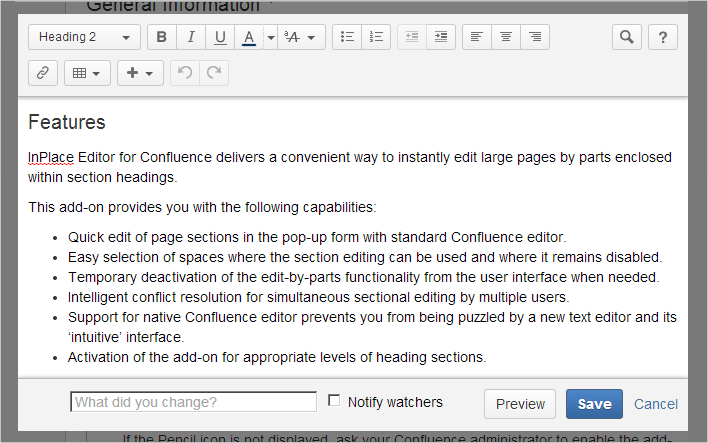Screen dimensions: 708x443
Task: Click the 'Easy selection of spaces' bullet
Action: point(365,257)
